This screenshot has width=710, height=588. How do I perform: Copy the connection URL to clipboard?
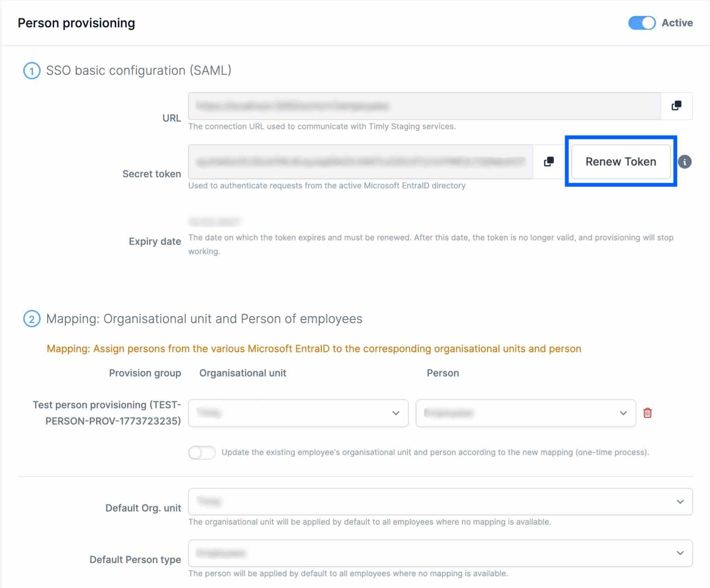[x=676, y=106]
